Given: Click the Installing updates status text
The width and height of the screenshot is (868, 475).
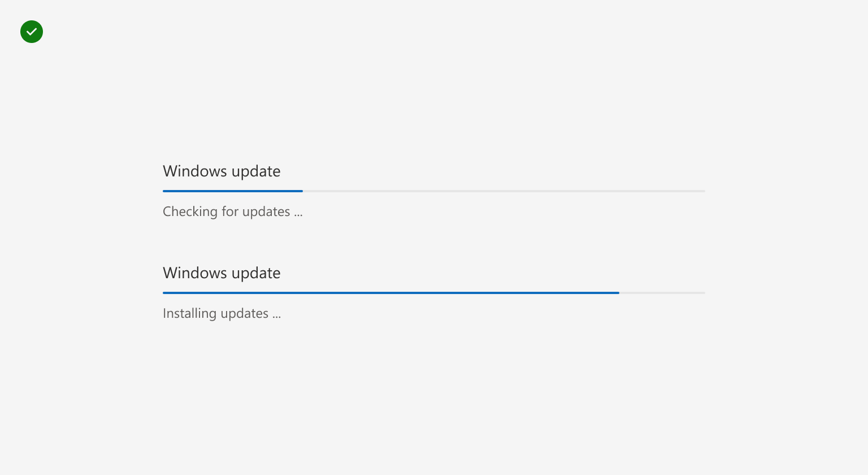Looking at the screenshot, I should pyautogui.click(x=222, y=313).
